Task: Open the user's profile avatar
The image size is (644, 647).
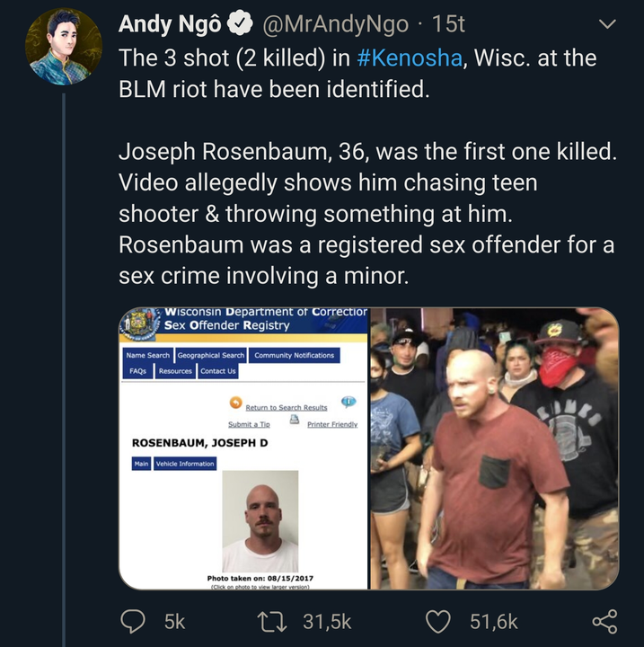Action: coord(64,47)
